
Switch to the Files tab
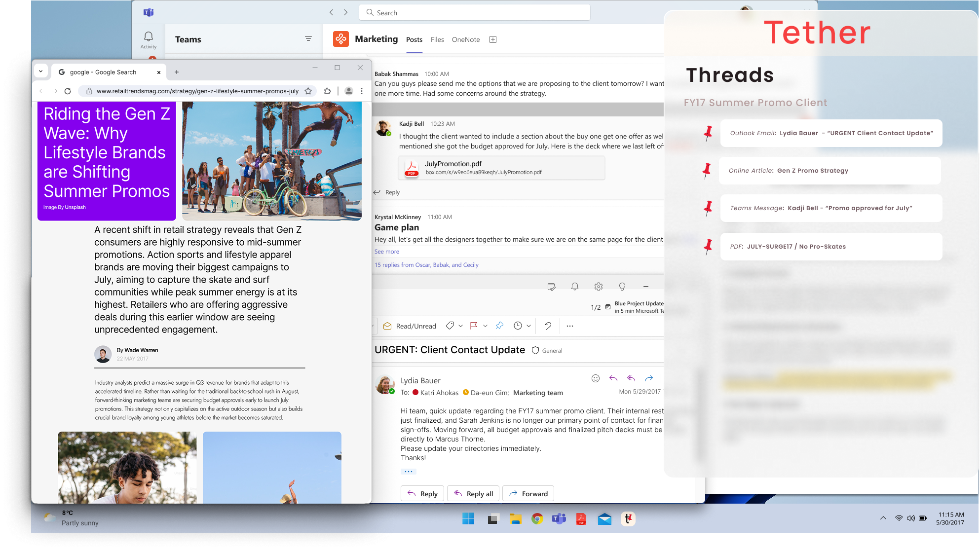tap(437, 39)
